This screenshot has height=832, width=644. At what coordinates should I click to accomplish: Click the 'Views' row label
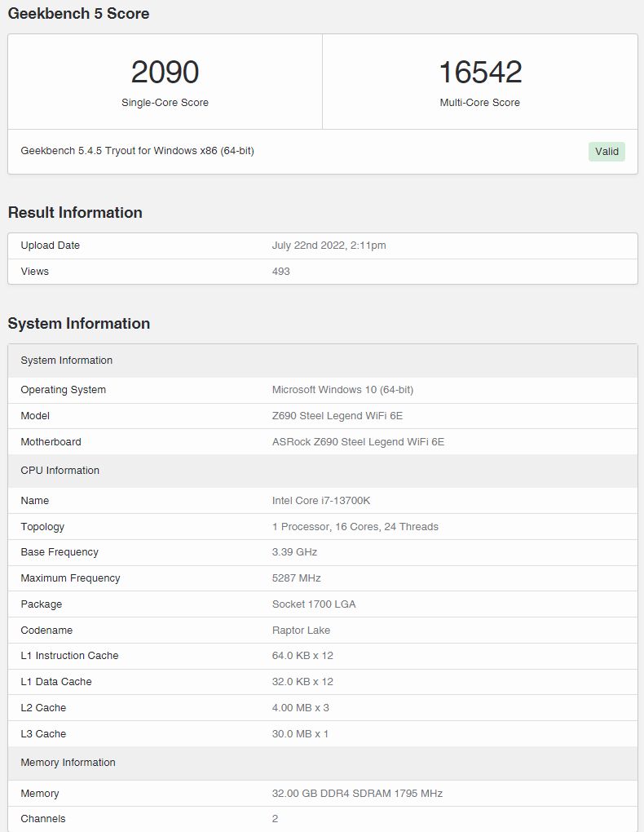(x=34, y=271)
